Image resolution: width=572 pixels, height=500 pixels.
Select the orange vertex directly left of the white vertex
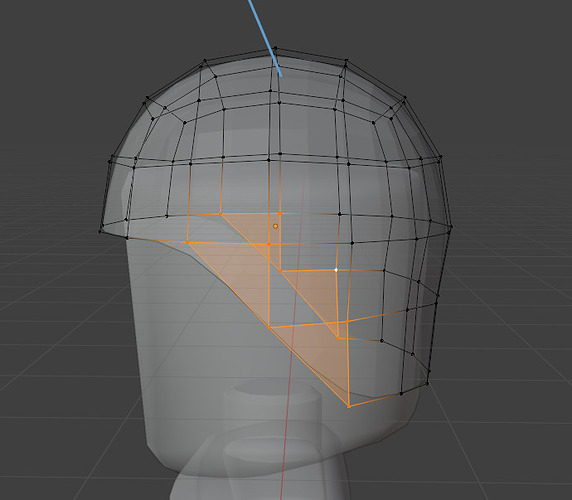click(x=280, y=271)
